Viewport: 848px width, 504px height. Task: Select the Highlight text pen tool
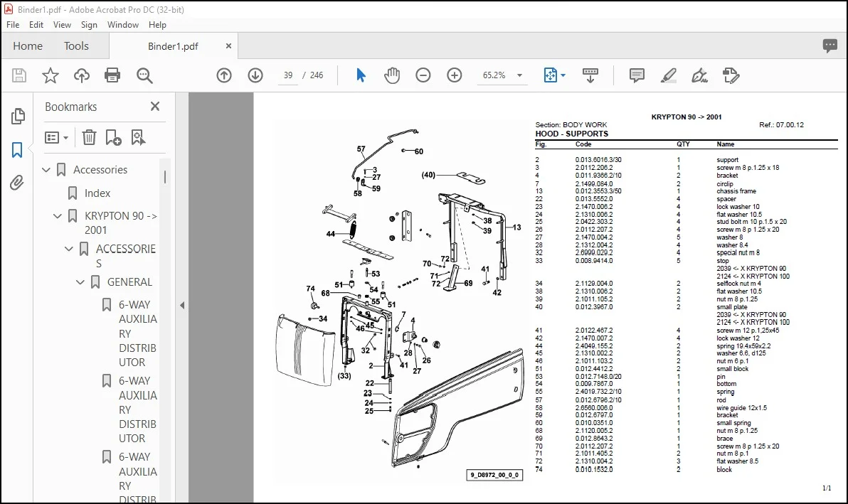point(669,75)
